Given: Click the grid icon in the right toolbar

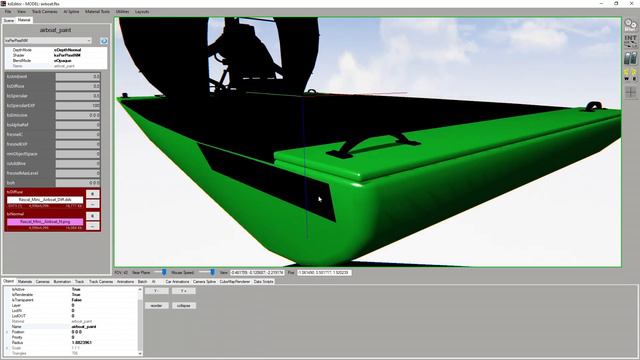Looking at the screenshot, I should (630, 92).
